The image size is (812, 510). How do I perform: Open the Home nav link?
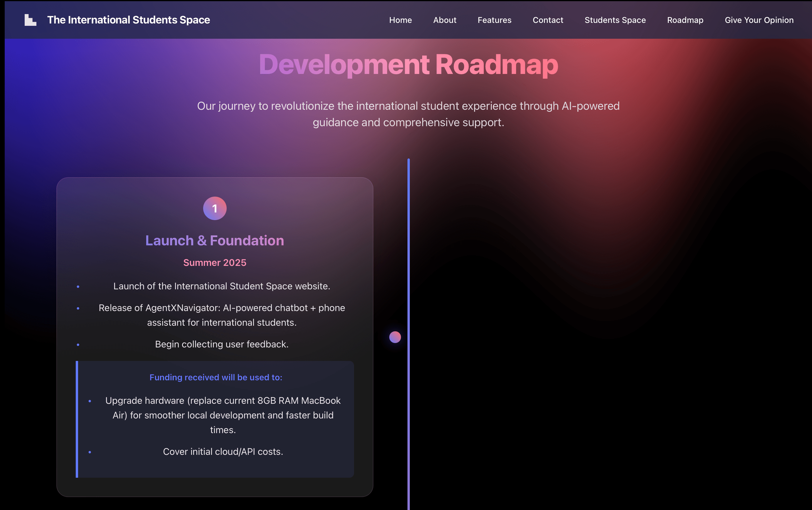[x=400, y=20]
